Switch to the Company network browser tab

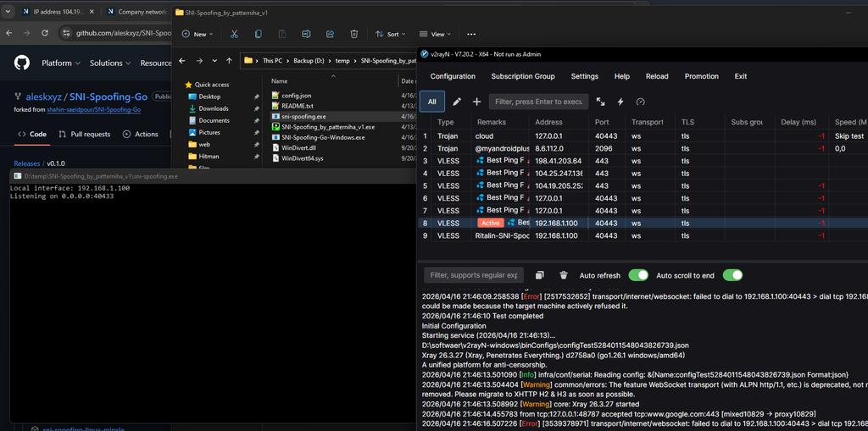coord(136,11)
